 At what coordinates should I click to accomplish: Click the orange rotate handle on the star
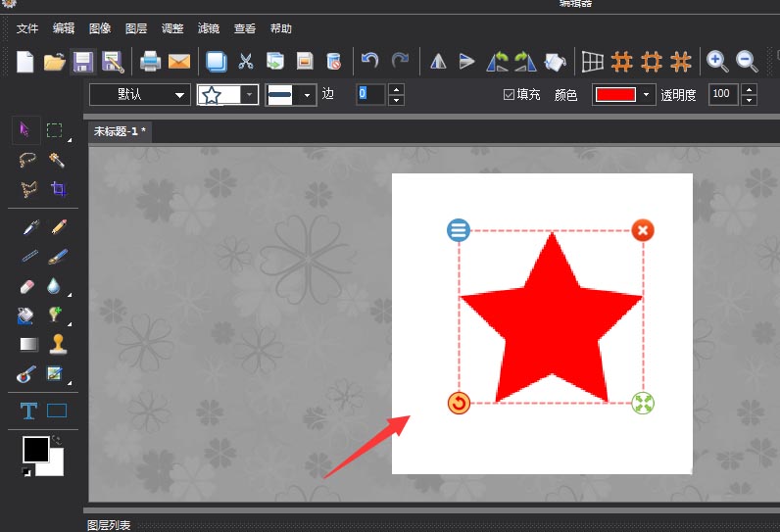pyautogui.click(x=459, y=404)
